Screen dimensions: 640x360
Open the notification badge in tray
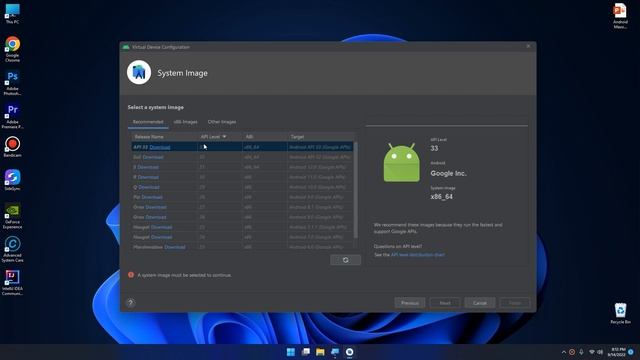(631, 352)
